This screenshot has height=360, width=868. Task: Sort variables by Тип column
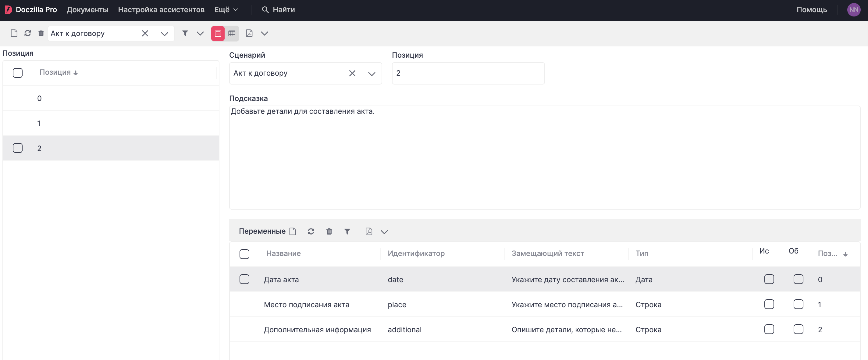coord(642,254)
